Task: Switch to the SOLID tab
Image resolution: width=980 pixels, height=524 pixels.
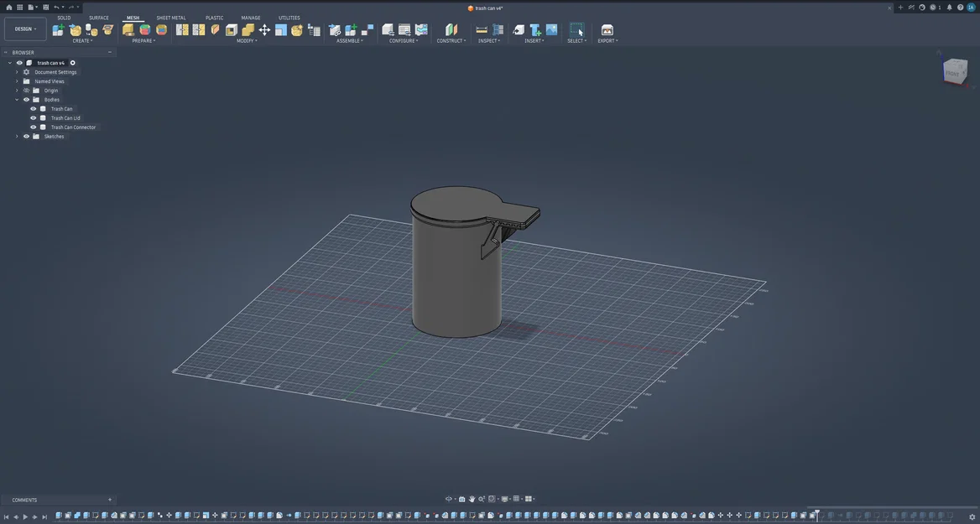Action: [64, 18]
